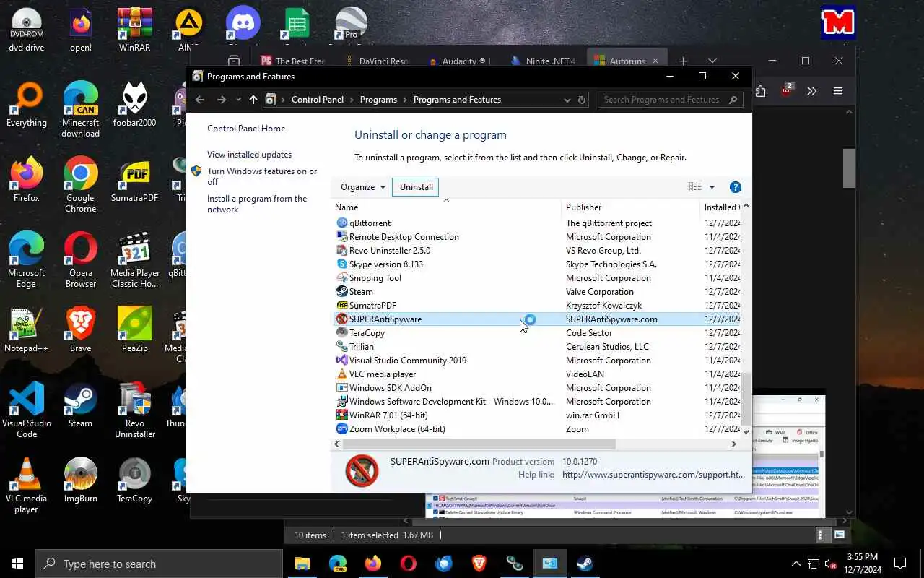Select Remote Desktop Connection row
924x578 pixels.
536,237
